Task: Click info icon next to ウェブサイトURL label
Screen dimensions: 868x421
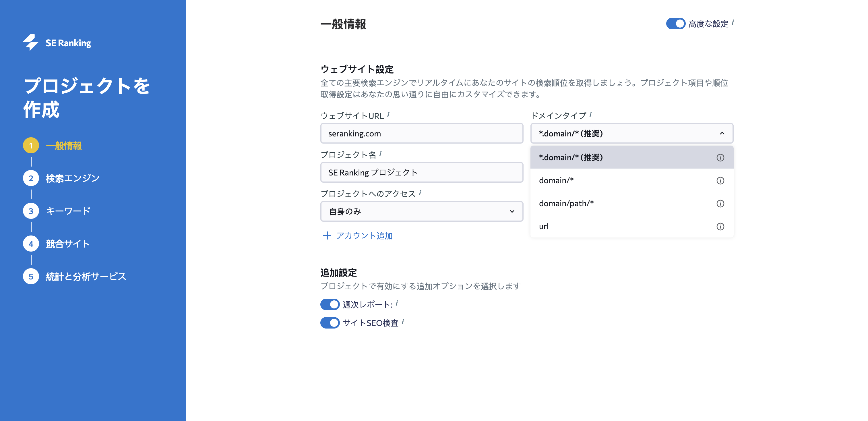Action: pos(388,115)
